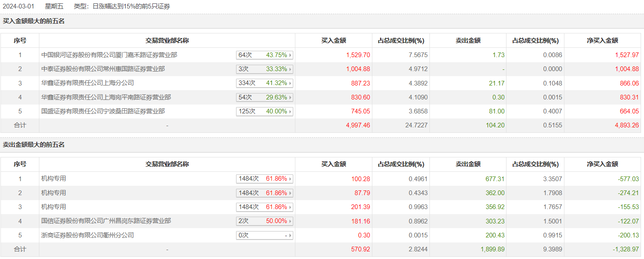Open 中泰证券常州惠国路证券营业部 link

(x=103, y=69)
